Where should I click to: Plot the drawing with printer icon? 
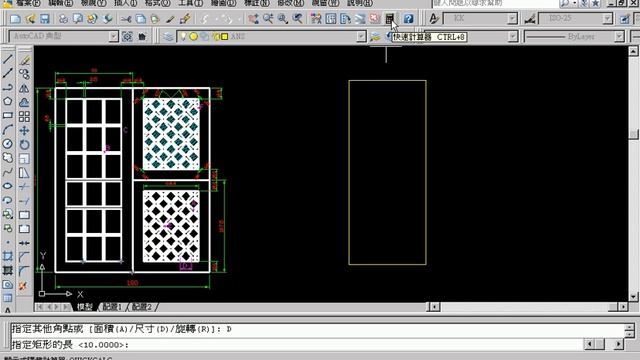click(x=63, y=18)
